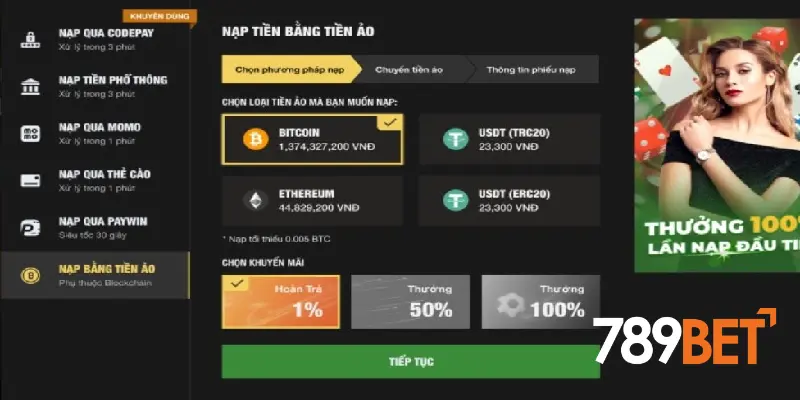Click the orange Bitcoin coin icon

tap(256, 140)
